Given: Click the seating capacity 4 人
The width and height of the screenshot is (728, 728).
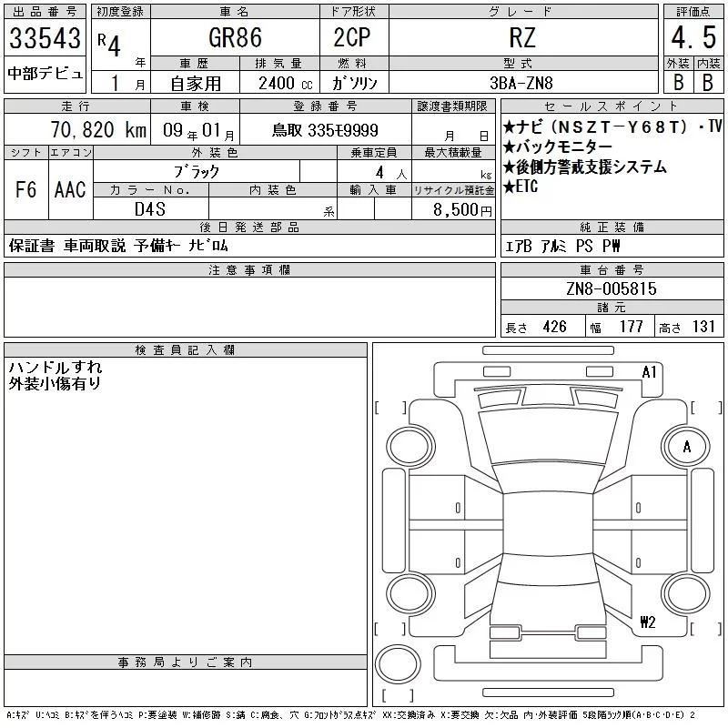Looking at the screenshot, I should pyautogui.click(x=391, y=173).
